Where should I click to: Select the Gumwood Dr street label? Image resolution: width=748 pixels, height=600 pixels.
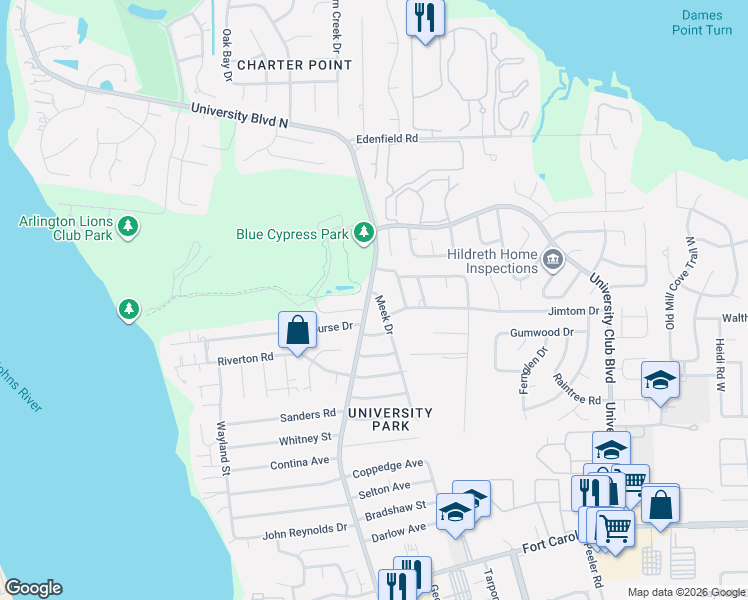542,332
